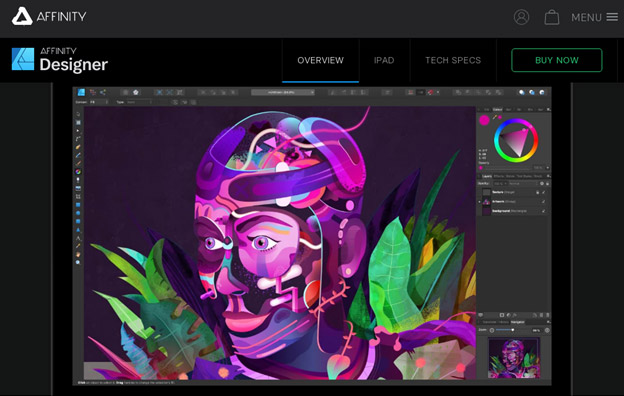Expand the Artwork group layer
This screenshot has height=396, width=624.
pos(479,202)
